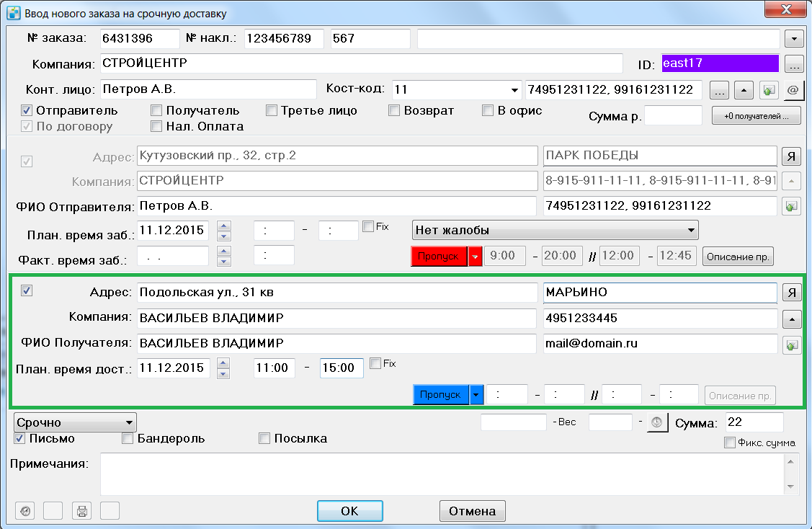Open the dropdown arrow of the red Пропуск button

475,257
